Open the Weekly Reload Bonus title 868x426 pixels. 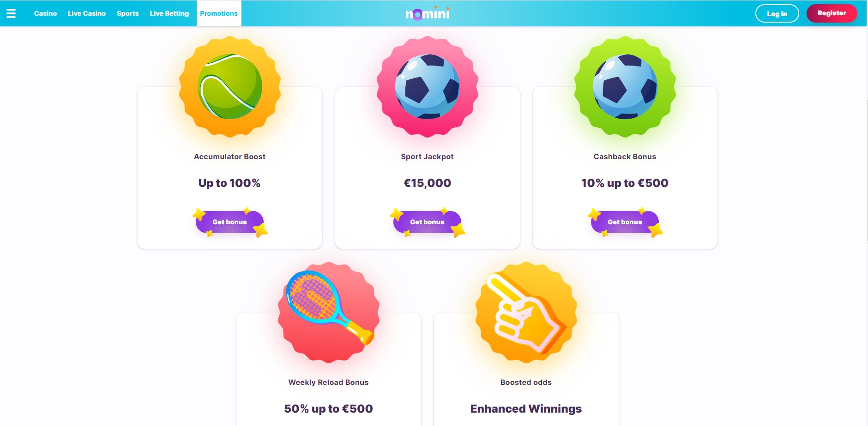coord(329,382)
